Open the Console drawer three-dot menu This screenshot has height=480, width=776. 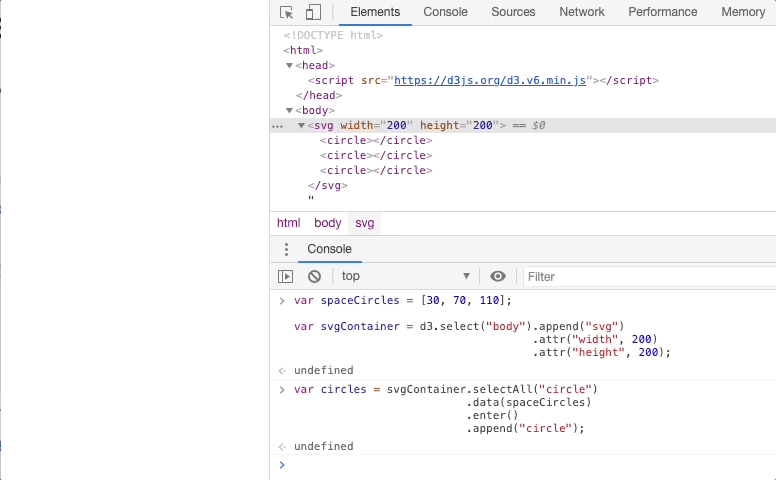pos(286,249)
